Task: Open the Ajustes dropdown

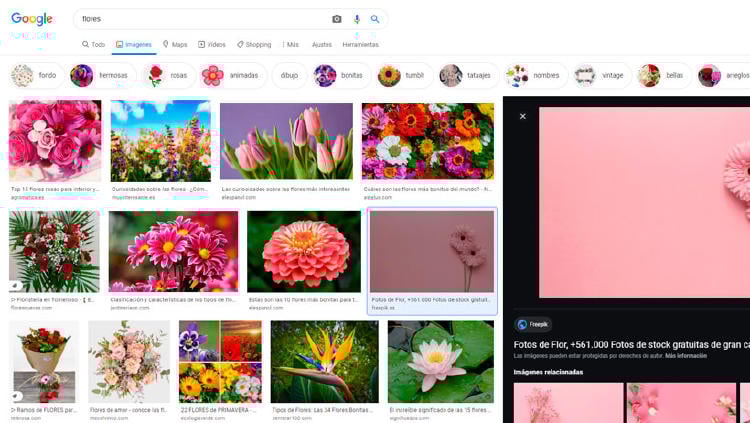Action: pos(322,45)
